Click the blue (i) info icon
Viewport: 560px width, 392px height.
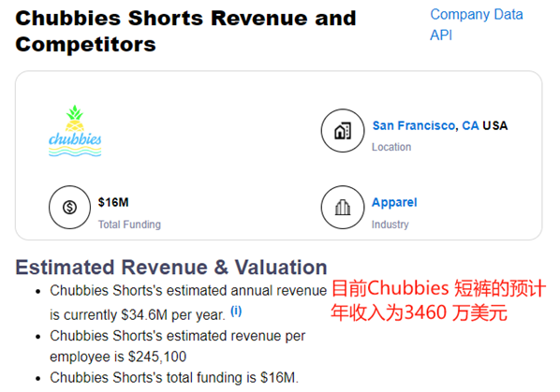pos(236,311)
